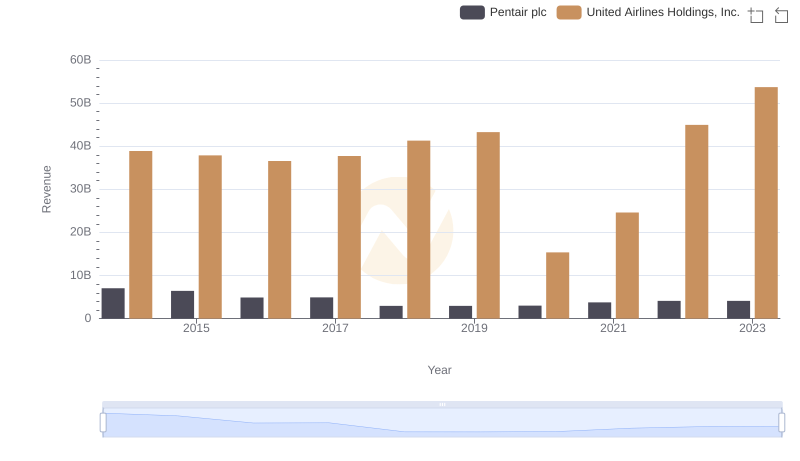
Task: Click the 'Year' axis title
Action: coord(439,370)
